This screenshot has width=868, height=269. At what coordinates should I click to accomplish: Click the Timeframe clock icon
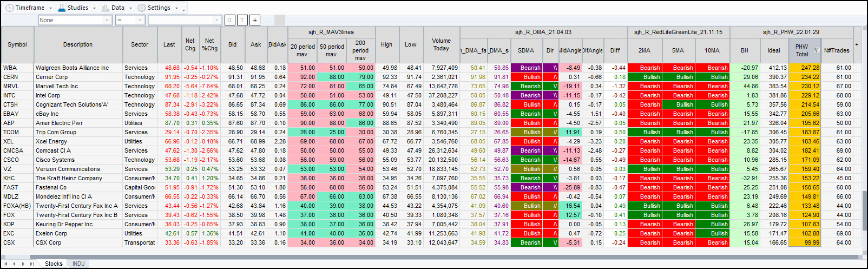pos(9,8)
